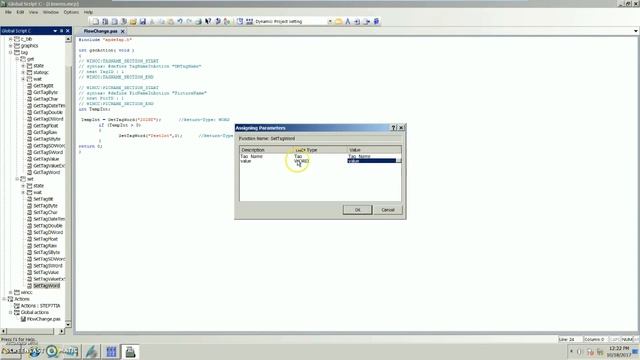Viewport: 640px width, 360px height.
Task: Click the Description column header
Action: [266, 150]
